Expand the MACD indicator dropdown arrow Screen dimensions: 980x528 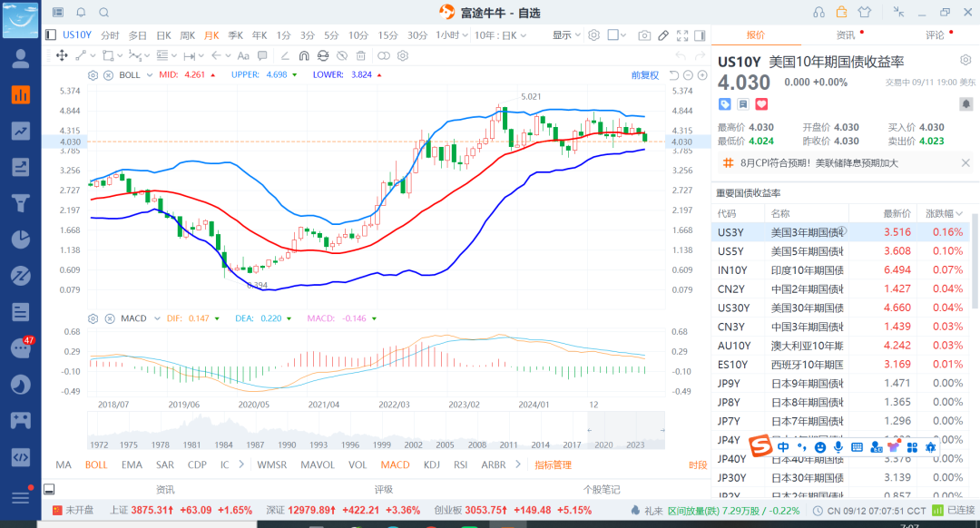(x=157, y=318)
